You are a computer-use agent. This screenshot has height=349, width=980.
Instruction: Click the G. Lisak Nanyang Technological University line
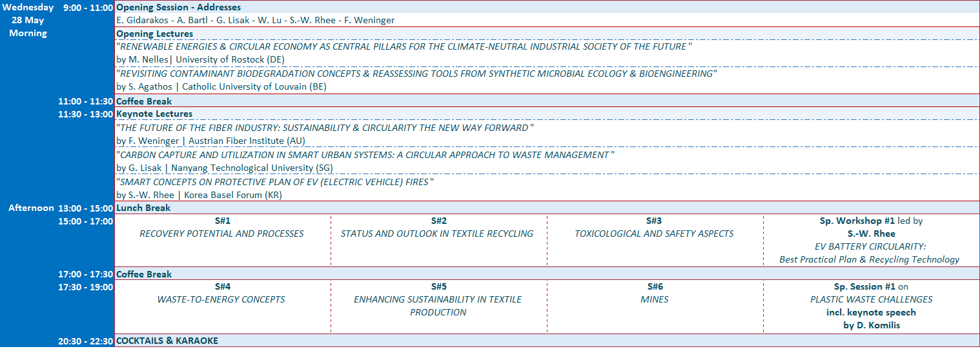[225, 168]
